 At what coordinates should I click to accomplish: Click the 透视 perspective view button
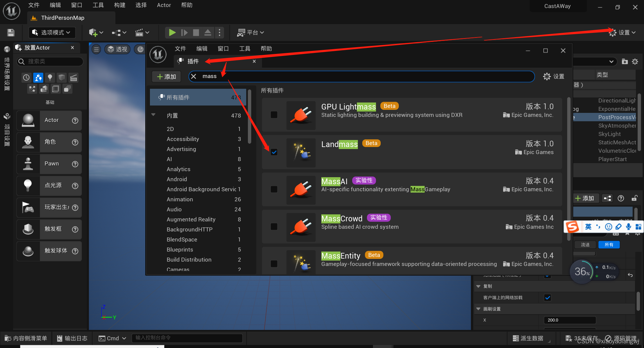[117, 49]
